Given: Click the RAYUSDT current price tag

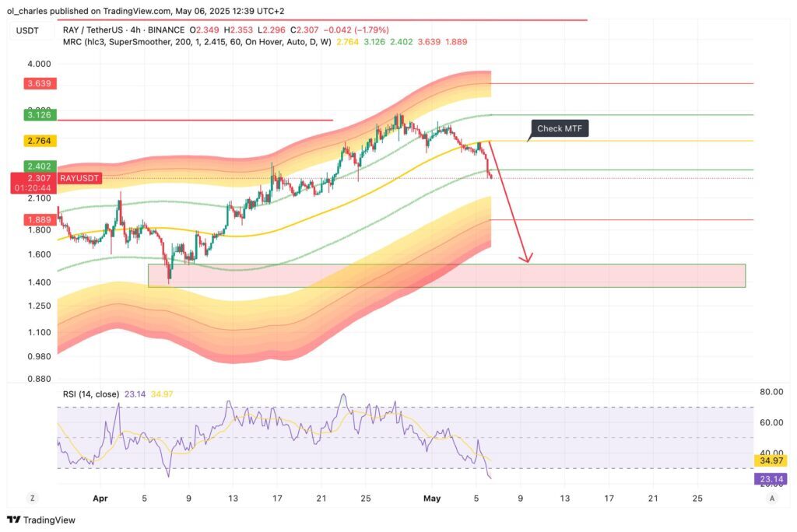Looking at the screenshot, I should (33, 183).
